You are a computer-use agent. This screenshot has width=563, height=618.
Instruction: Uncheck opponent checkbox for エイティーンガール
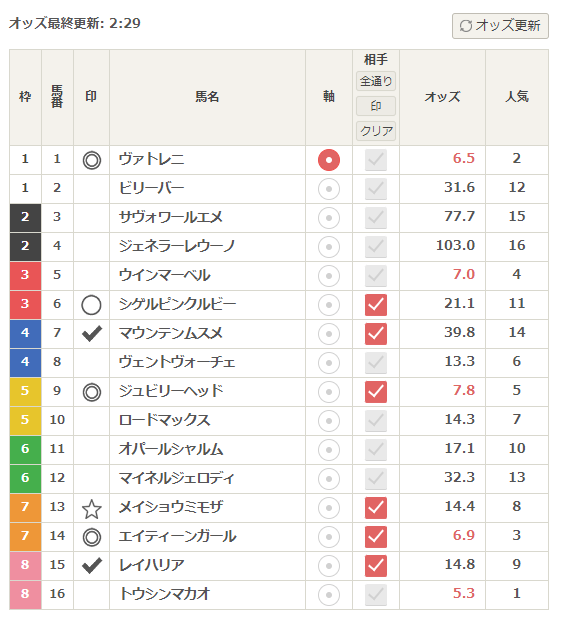point(376,537)
